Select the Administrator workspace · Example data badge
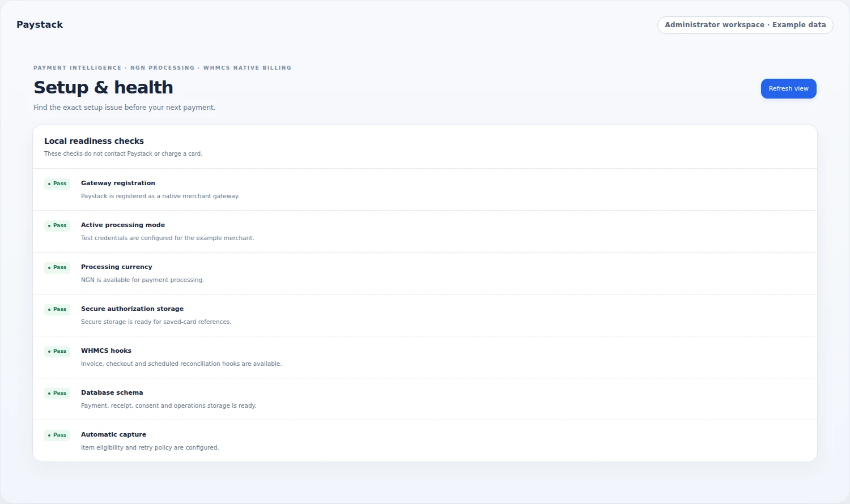The width and height of the screenshot is (850, 504). [x=745, y=25]
